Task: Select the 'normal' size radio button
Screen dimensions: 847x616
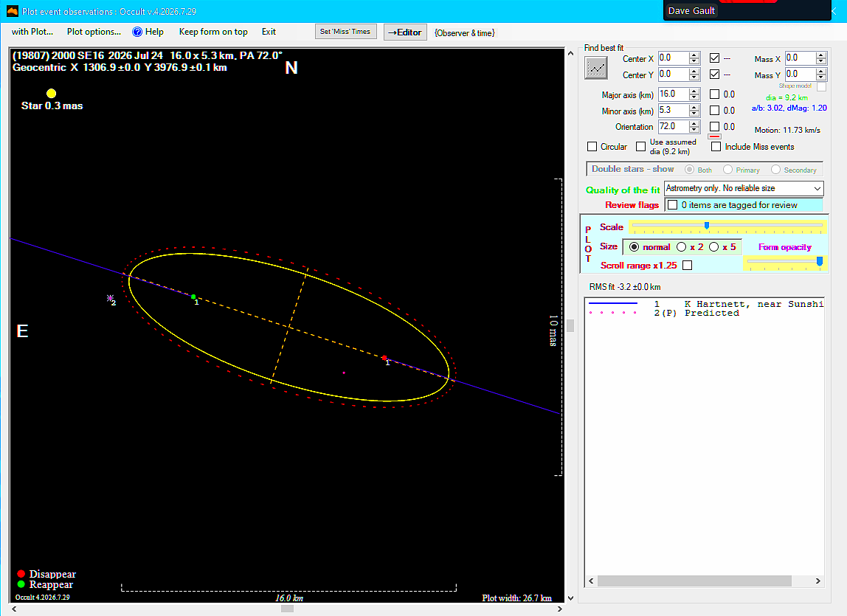Action: (x=635, y=247)
